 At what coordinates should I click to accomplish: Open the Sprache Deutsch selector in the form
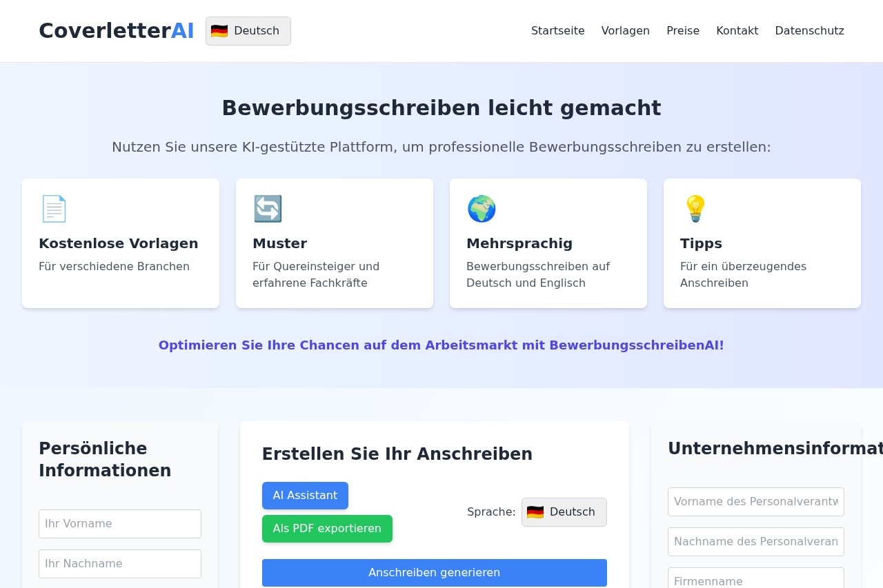pyautogui.click(x=564, y=511)
